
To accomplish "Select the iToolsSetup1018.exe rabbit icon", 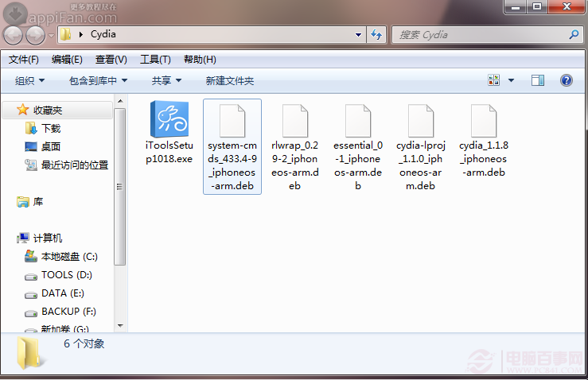I will (169, 119).
